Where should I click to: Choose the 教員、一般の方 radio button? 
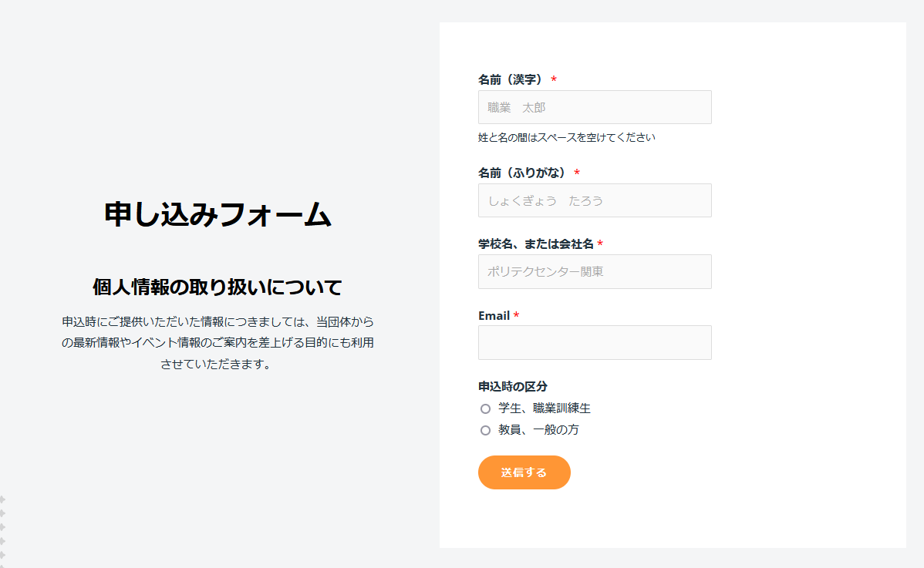point(485,430)
